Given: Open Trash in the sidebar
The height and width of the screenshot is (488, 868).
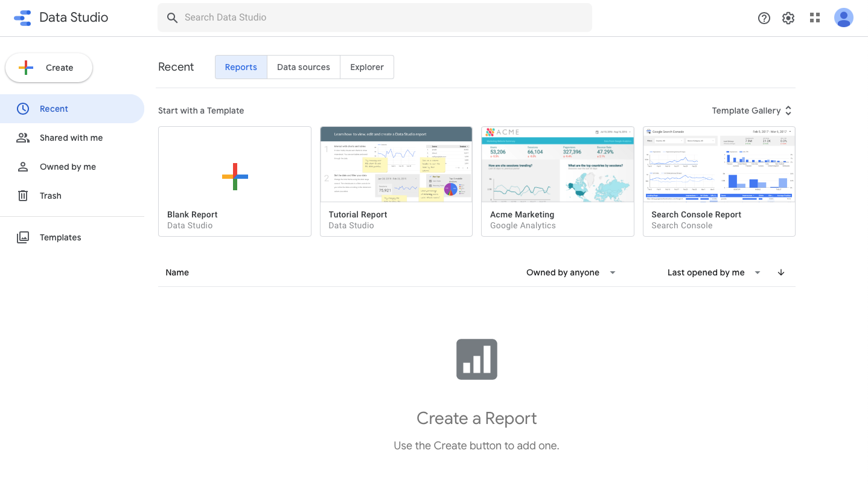Looking at the screenshot, I should tap(72, 196).
